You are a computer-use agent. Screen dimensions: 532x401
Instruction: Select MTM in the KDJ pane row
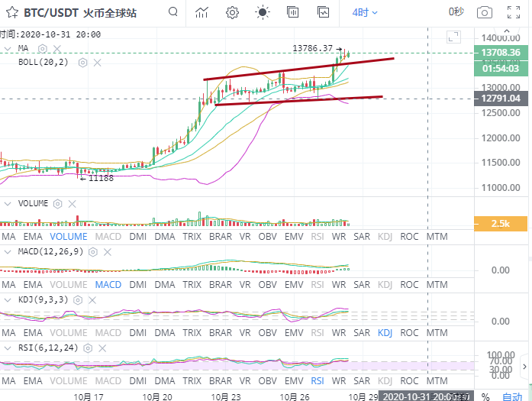(x=437, y=333)
